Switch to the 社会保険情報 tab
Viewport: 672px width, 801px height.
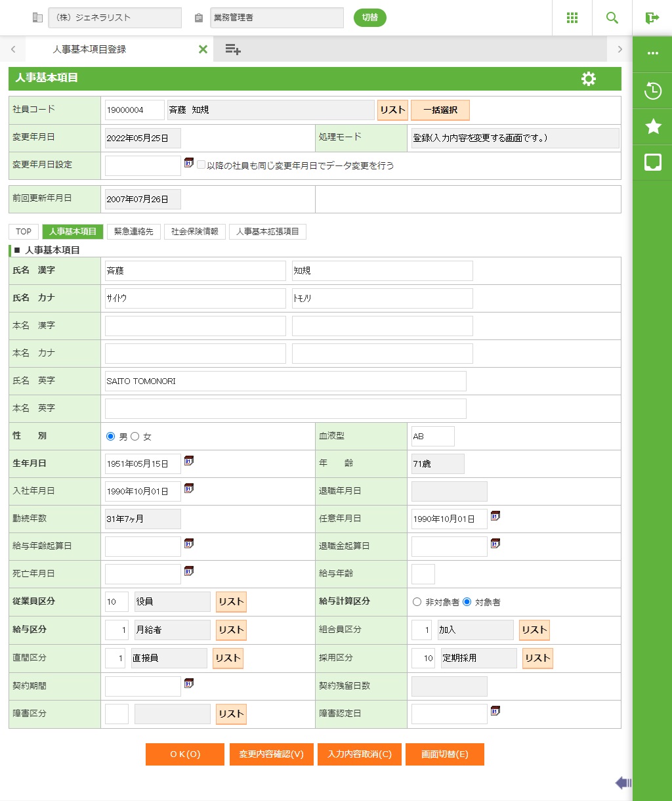[194, 232]
